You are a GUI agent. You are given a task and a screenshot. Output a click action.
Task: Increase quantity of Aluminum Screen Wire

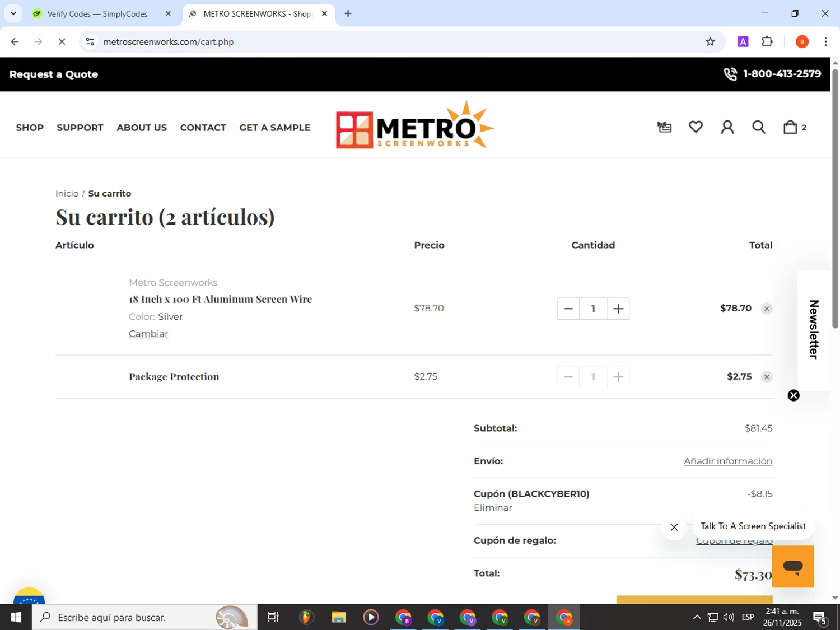tap(618, 309)
